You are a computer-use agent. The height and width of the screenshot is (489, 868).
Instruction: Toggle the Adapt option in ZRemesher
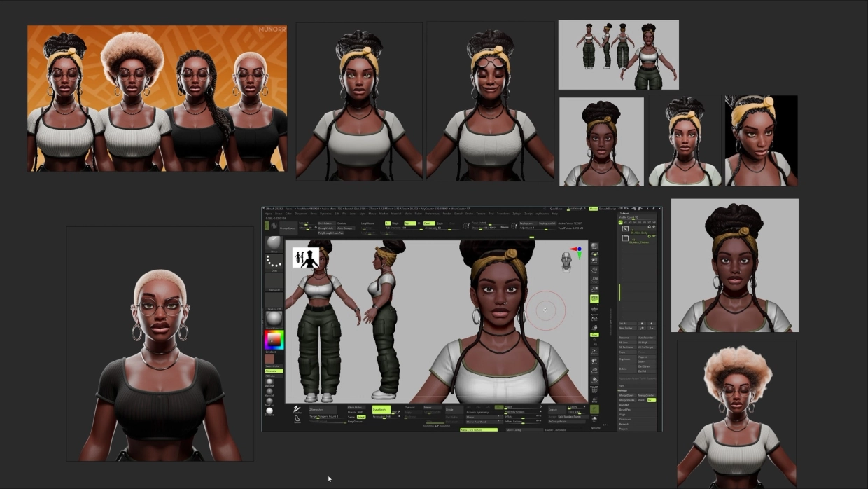point(361,417)
